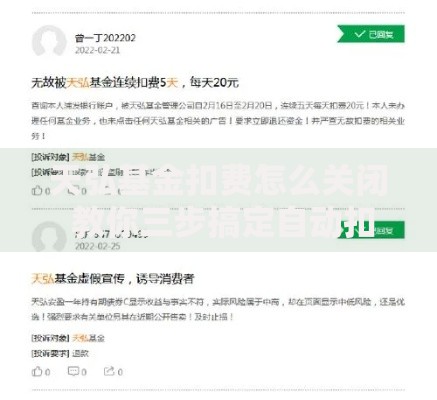Click body text of the 连续扣费 complaint
The image size is (437, 400).
tap(218, 121)
